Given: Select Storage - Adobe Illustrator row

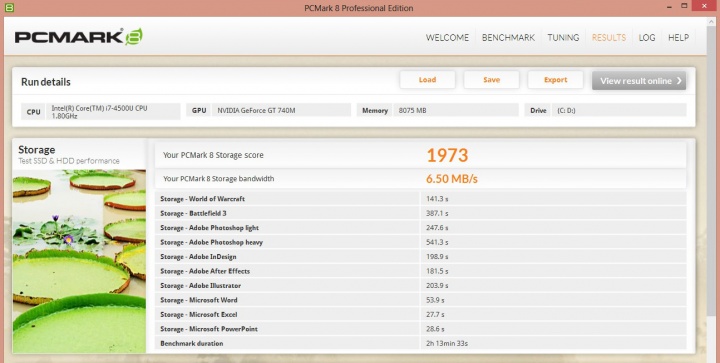Looking at the screenshot, I should (x=420, y=285).
